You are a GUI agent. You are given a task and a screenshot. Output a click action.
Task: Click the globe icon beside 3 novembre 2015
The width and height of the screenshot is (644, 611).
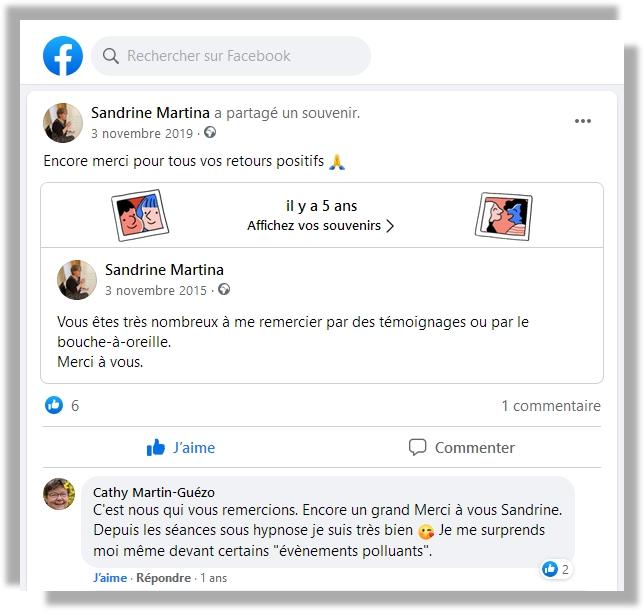coord(224,289)
